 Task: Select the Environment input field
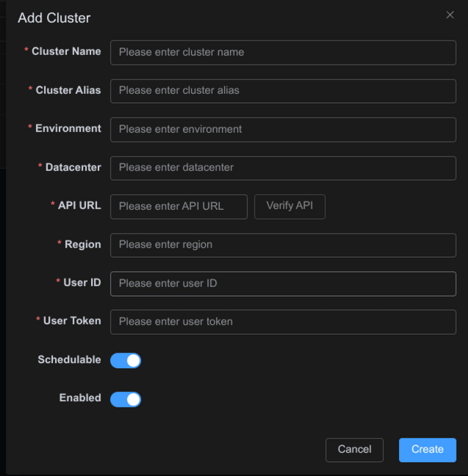click(283, 129)
